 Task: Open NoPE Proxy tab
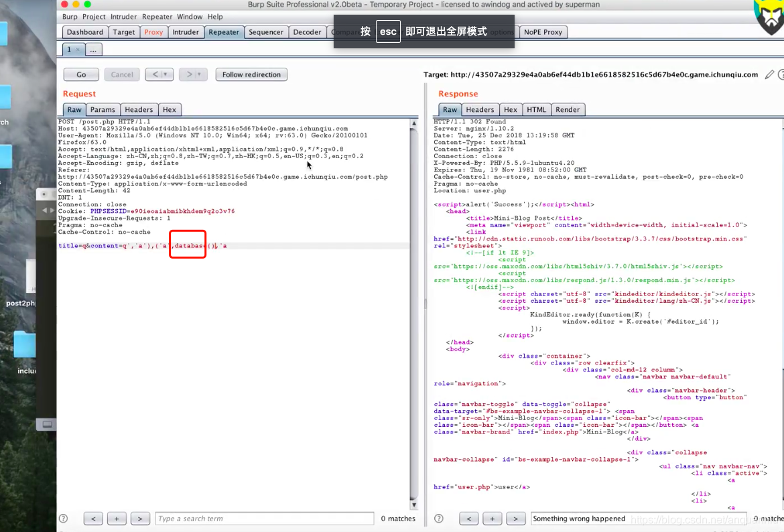coord(543,32)
